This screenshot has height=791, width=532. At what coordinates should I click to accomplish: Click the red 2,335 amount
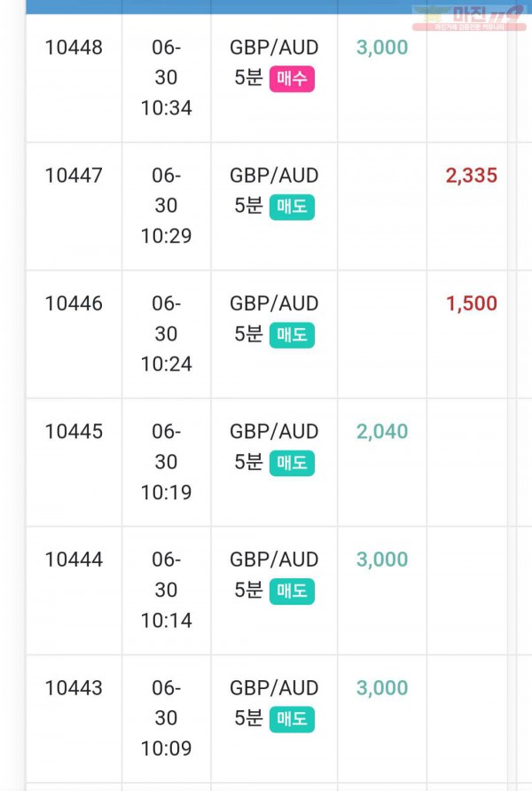tap(472, 176)
